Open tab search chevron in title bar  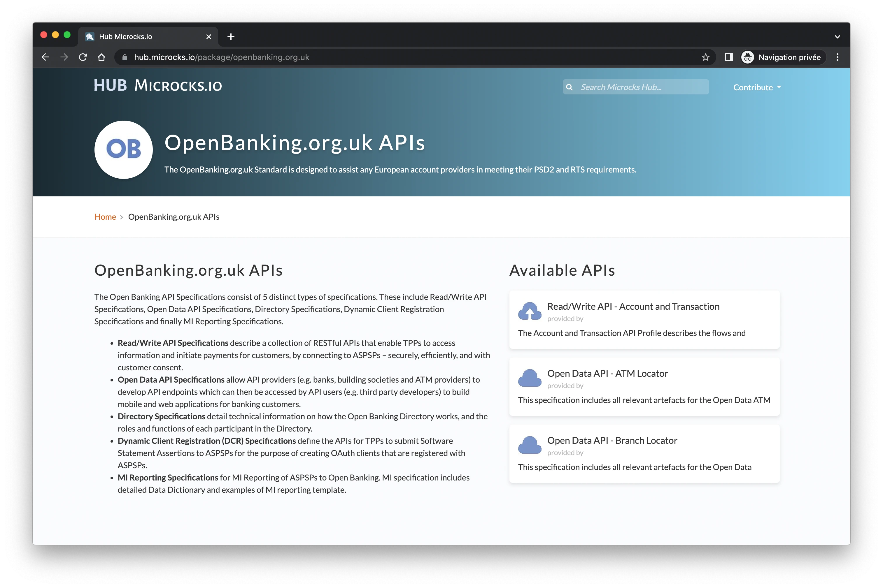click(837, 37)
